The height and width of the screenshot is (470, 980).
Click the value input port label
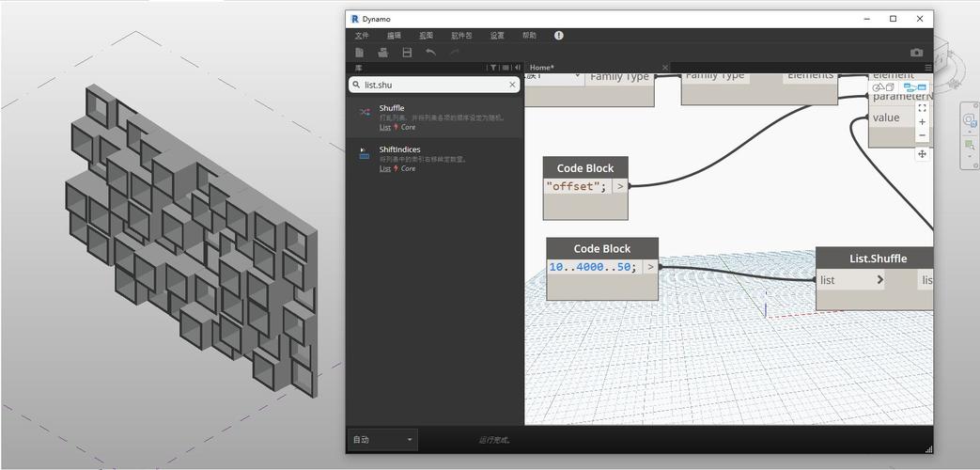[886, 117]
